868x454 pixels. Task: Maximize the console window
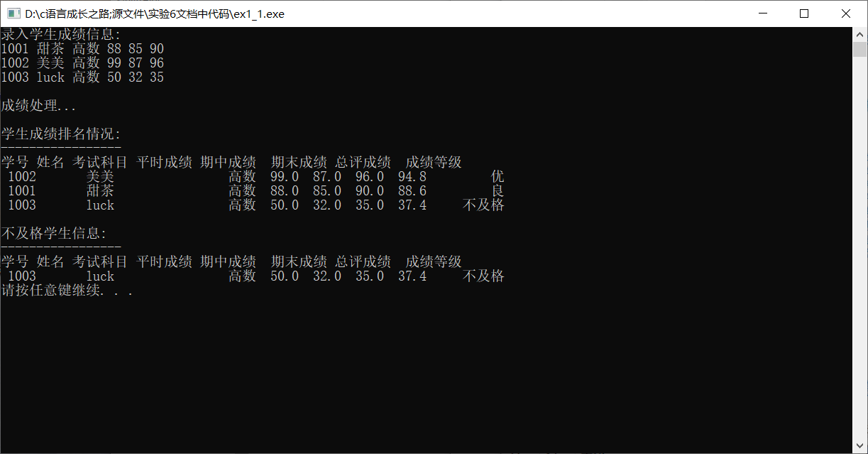(804, 13)
